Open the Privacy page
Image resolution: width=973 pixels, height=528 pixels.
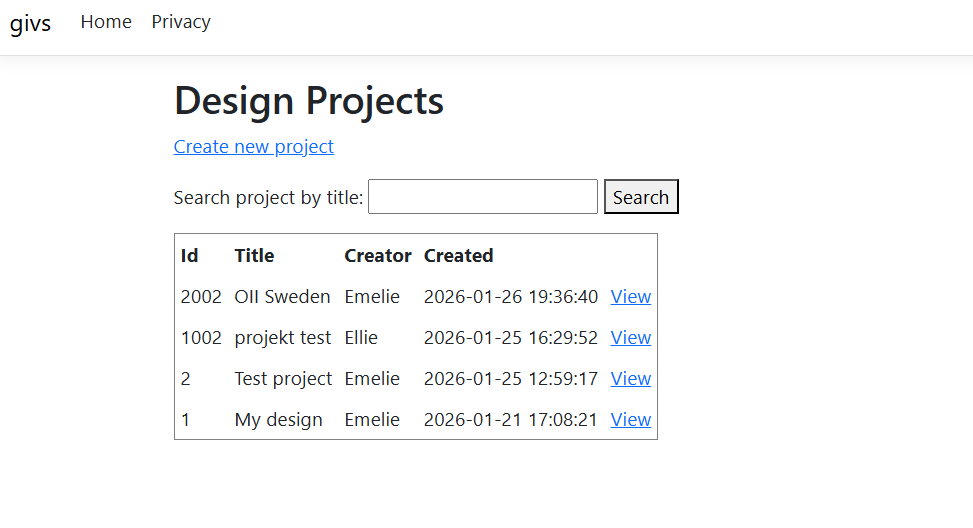click(x=181, y=22)
